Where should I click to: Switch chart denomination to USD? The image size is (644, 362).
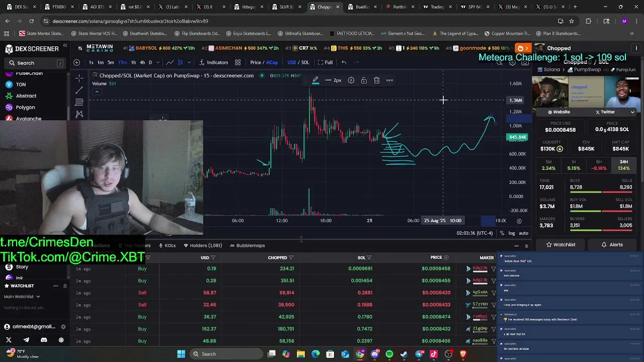pyautogui.click(x=292, y=62)
